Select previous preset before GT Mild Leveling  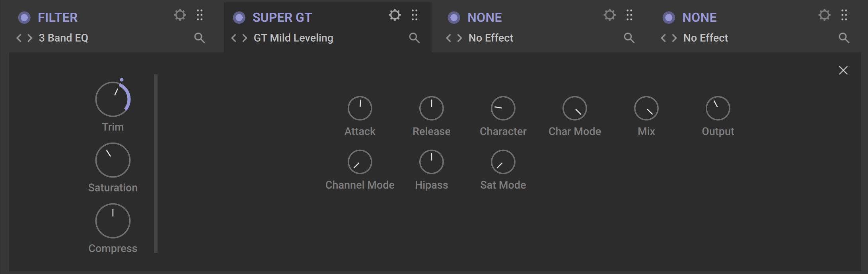click(234, 38)
